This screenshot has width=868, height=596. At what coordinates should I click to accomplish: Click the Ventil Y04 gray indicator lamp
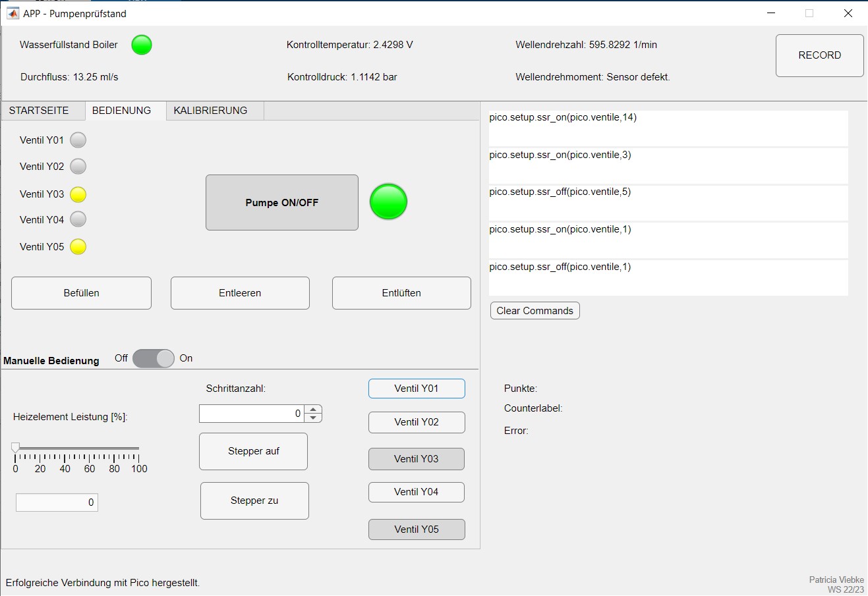click(78, 219)
